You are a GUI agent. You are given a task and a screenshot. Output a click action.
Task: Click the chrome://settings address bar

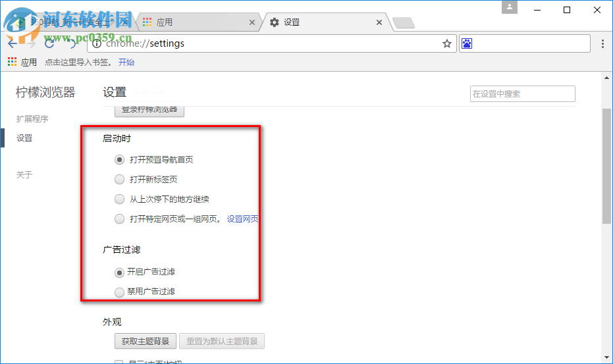(272, 43)
